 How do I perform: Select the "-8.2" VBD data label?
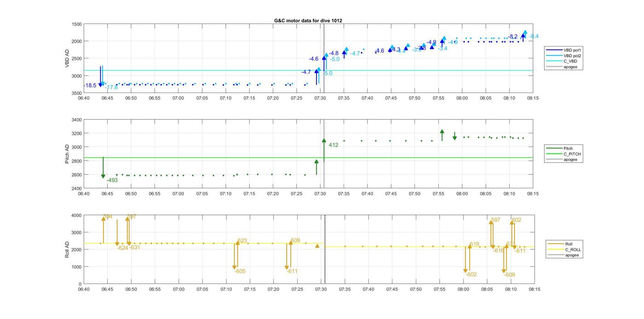point(513,37)
